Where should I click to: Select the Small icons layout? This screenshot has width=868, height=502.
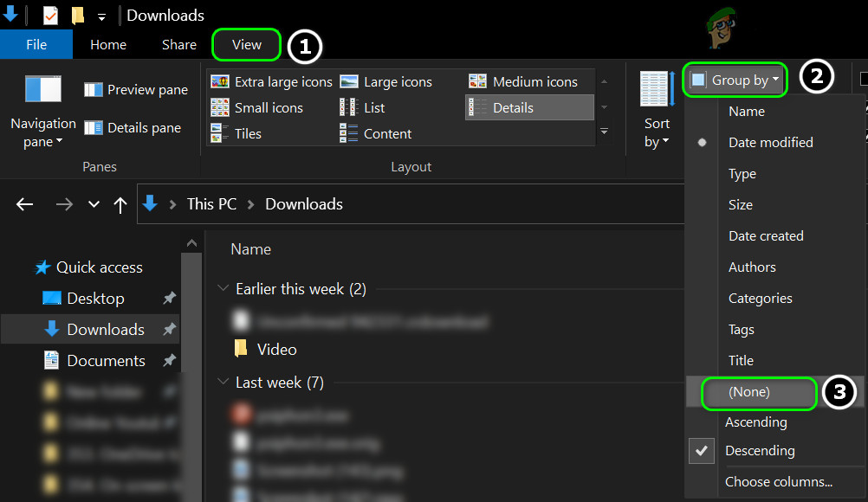tap(267, 107)
